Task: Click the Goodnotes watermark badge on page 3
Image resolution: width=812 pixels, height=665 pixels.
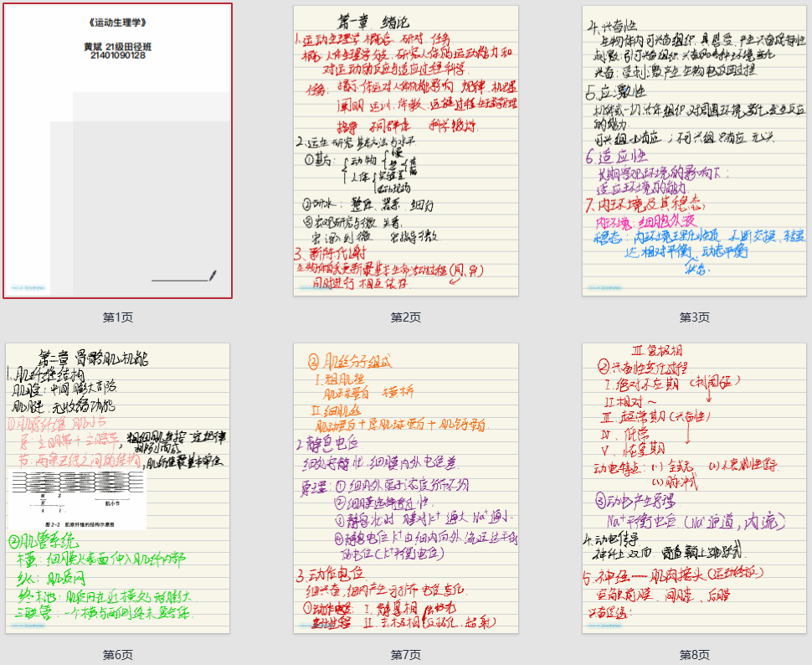Action: tap(606, 287)
